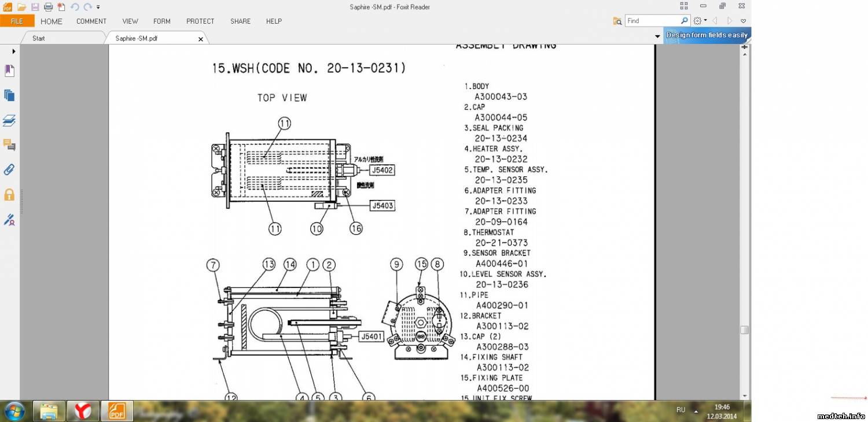Screen dimensions: 868x422
Task: Expand the left navigation pane arrow
Action: [x=13, y=51]
